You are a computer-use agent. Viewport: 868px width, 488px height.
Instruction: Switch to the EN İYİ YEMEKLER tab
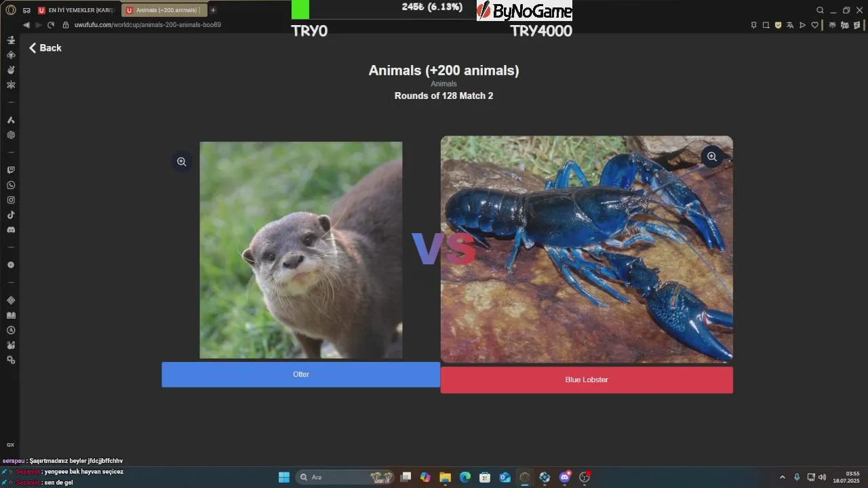pyautogui.click(x=77, y=10)
